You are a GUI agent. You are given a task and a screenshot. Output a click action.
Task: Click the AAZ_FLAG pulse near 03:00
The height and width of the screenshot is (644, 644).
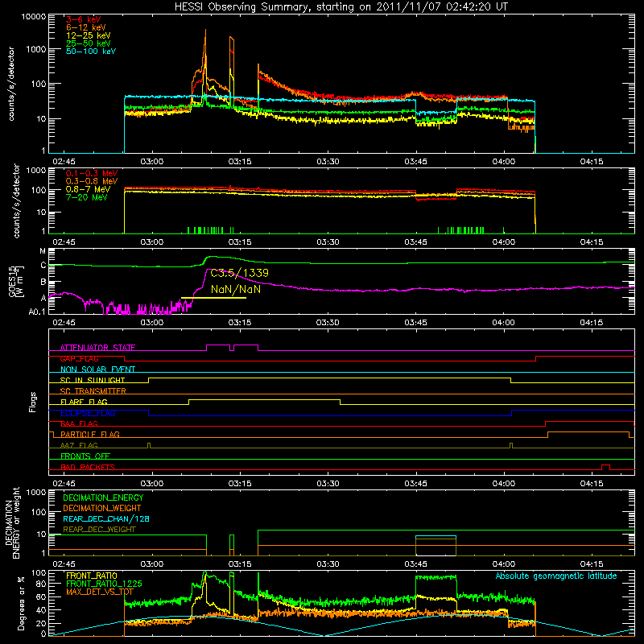[x=149, y=446]
